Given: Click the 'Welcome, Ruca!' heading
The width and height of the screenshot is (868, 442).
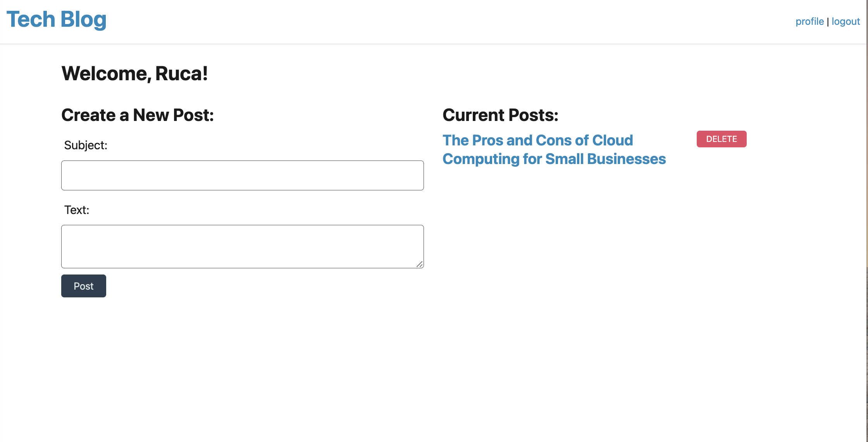Looking at the screenshot, I should click(134, 74).
